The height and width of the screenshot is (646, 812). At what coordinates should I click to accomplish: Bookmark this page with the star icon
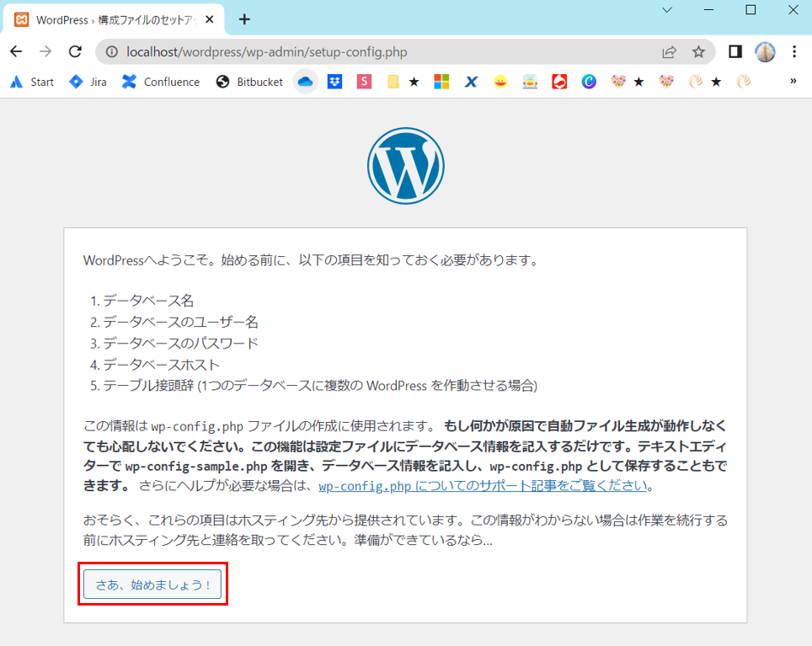coord(698,51)
